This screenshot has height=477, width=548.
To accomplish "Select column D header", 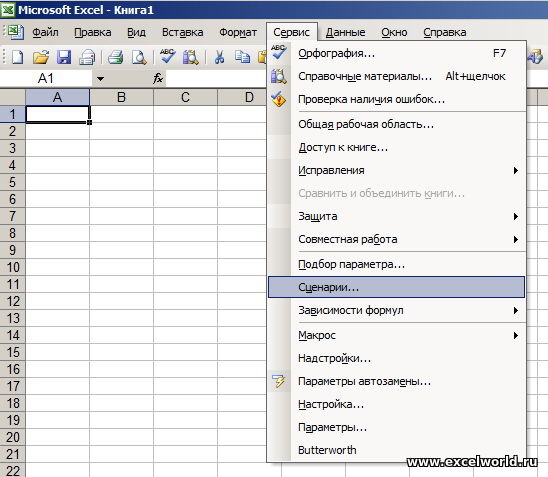I will (242, 97).
